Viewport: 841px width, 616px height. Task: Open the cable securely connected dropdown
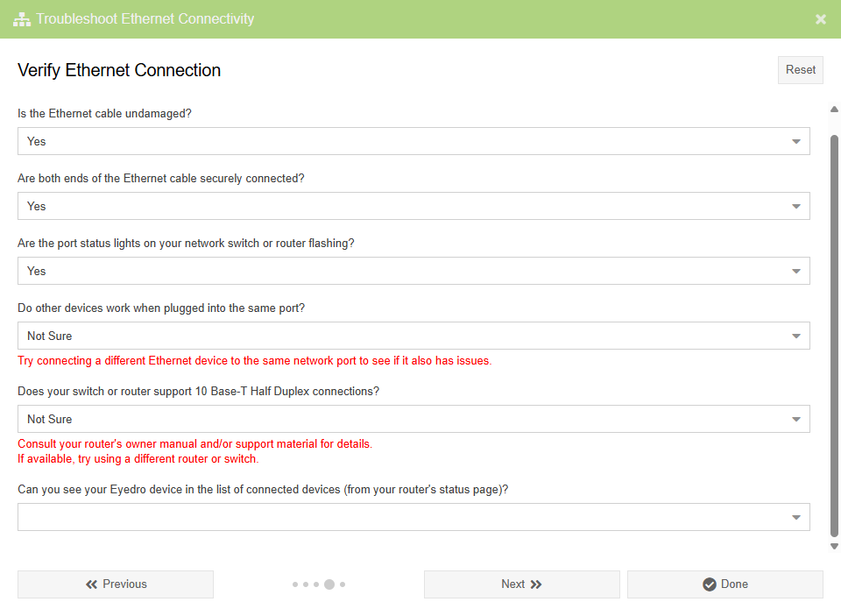pyautogui.click(x=413, y=206)
